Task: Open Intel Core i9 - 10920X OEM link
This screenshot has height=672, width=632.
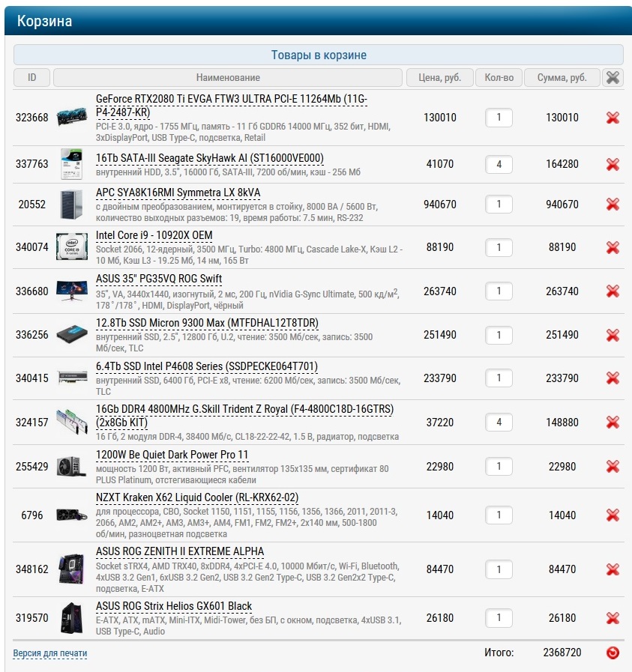Action: pyautogui.click(x=154, y=235)
